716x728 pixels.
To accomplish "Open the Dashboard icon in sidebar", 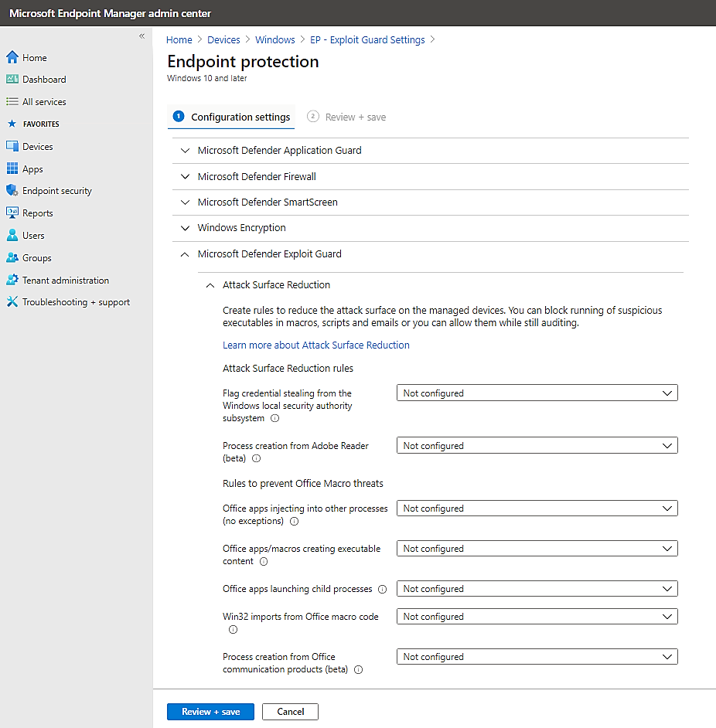I will pyautogui.click(x=12, y=79).
